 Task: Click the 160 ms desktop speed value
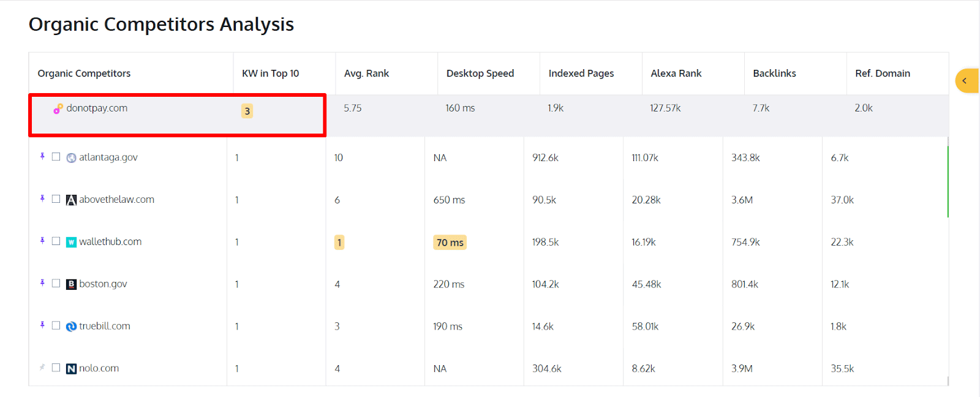pos(460,108)
